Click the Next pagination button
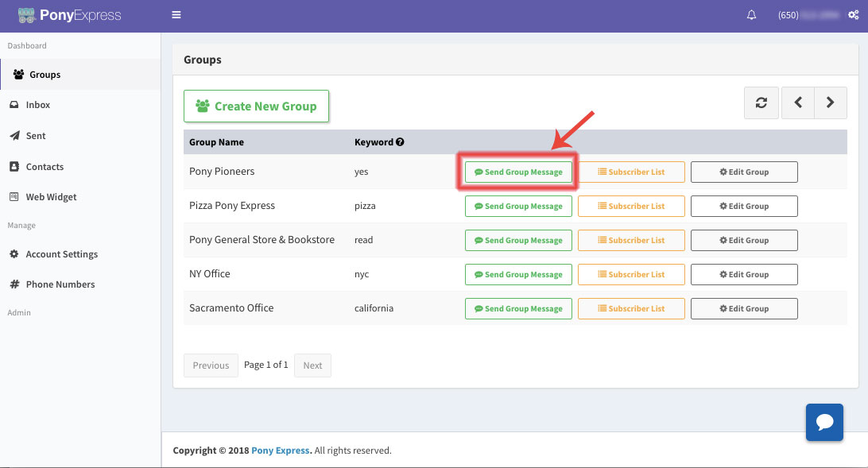Viewport: 868px width, 468px height. [x=312, y=366]
